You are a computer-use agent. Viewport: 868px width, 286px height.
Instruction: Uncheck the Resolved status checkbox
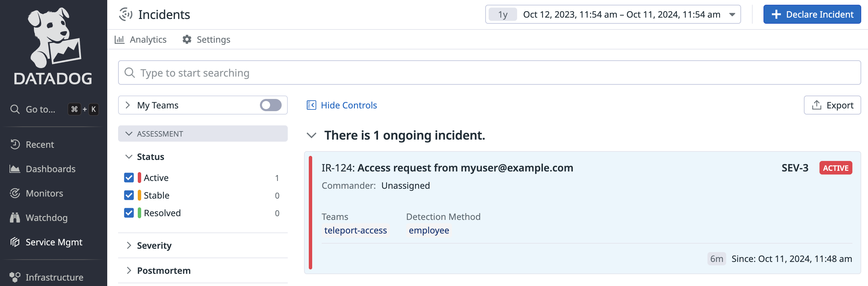tap(129, 213)
